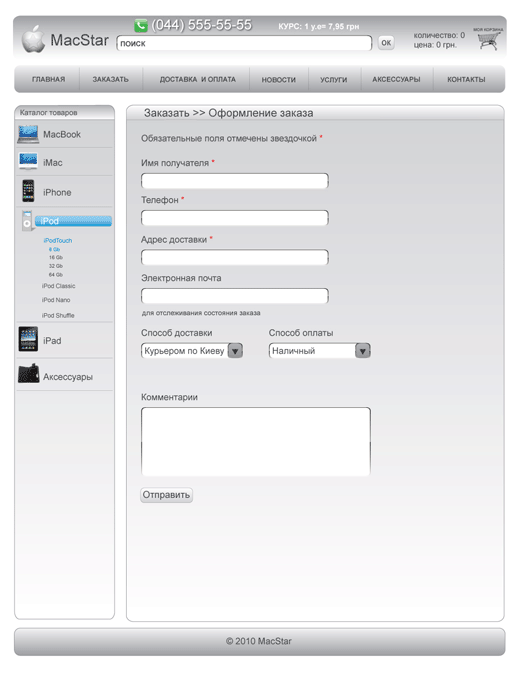Click the exchange rate КУРС text
Image resolution: width=514 pixels, height=673 pixels.
[x=319, y=27]
